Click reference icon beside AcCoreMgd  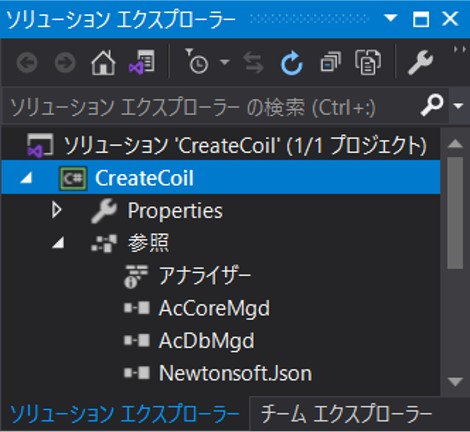pyautogui.click(x=137, y=308)
